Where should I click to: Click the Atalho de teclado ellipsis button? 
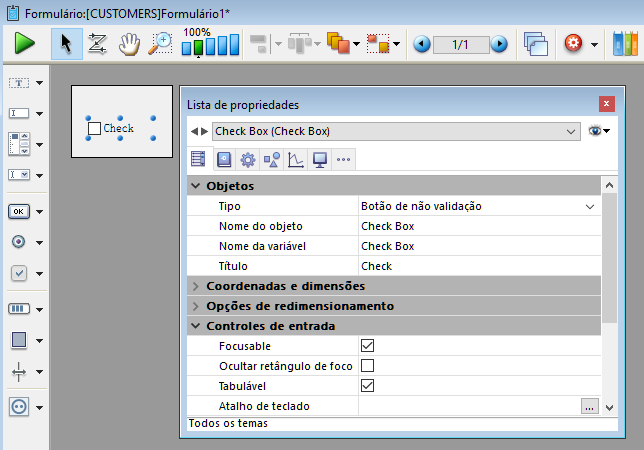click(589, 405)
